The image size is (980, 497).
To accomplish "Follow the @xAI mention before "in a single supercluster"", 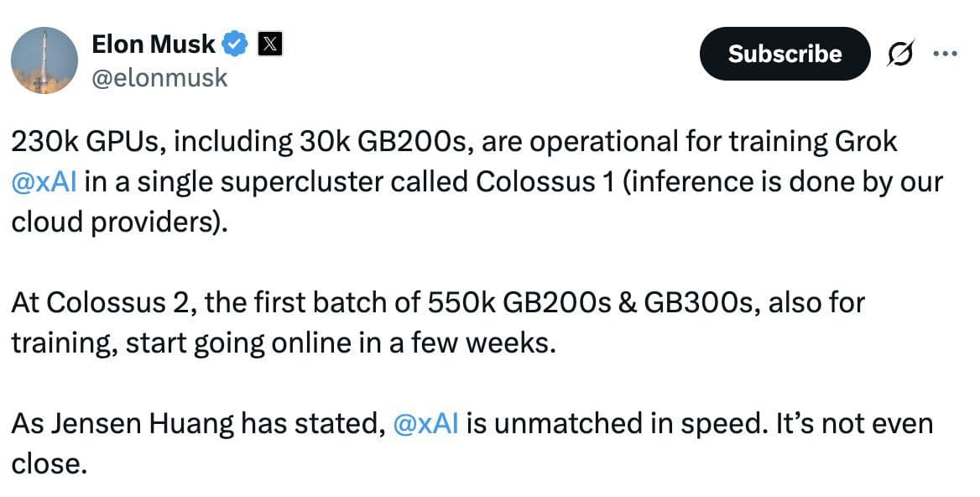I will 44,180.
